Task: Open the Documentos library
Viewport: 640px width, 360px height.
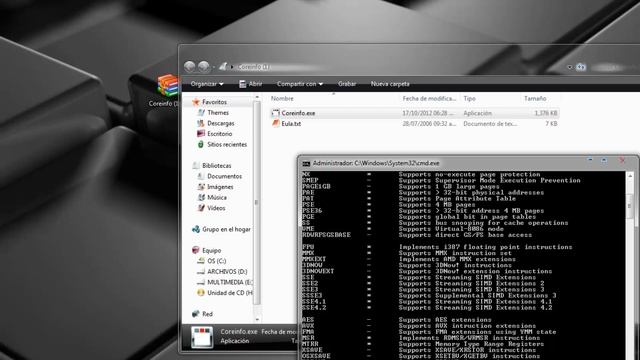Action: (x=224, y=176)
